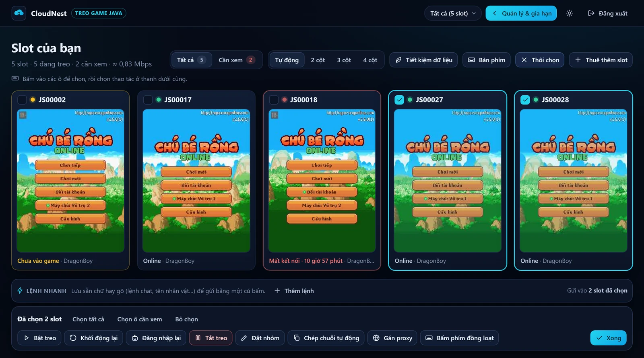The height and width of the screenshot is (358, 644).
Task: Click the green status dot of JS00017
Action: 159,100
